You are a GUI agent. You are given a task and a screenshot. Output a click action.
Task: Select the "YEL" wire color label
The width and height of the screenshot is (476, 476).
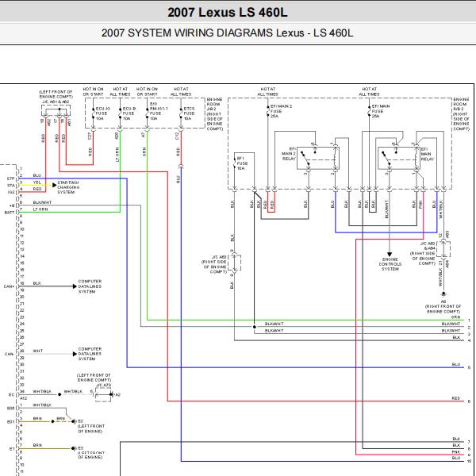[36, 182]
